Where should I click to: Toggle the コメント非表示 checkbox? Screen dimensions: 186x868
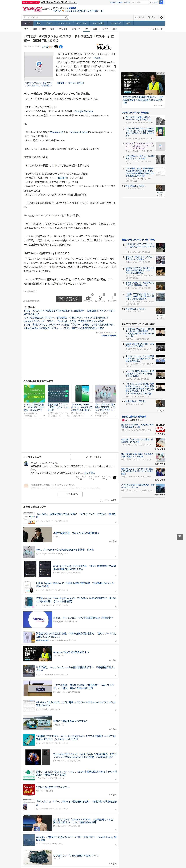coord(102,500)
